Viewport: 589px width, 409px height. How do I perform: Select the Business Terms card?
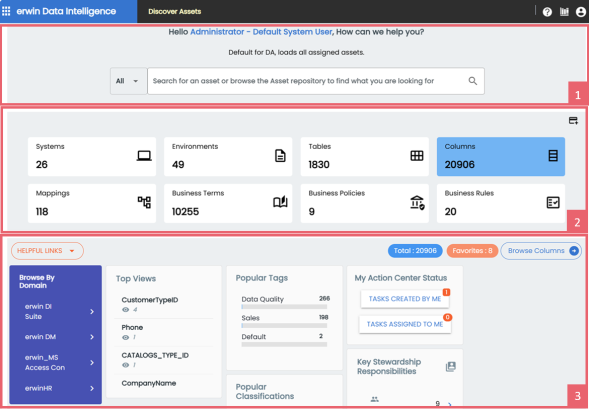pos(228,203)
